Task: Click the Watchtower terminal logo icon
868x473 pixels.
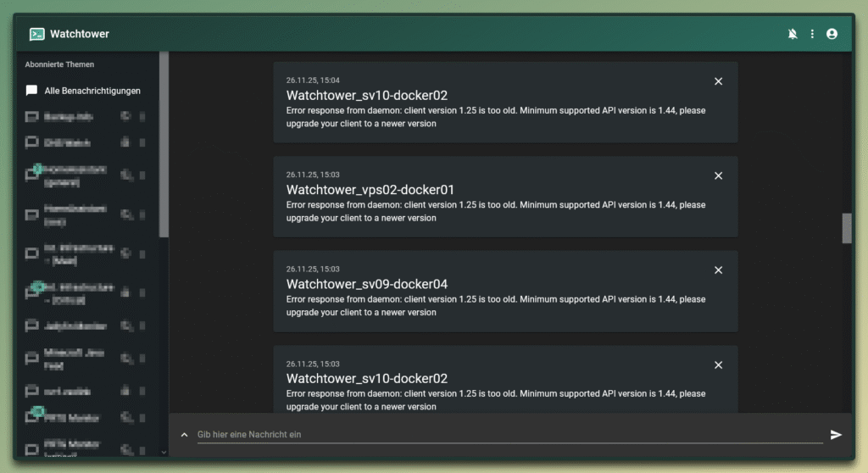Action: click(36, 34)
